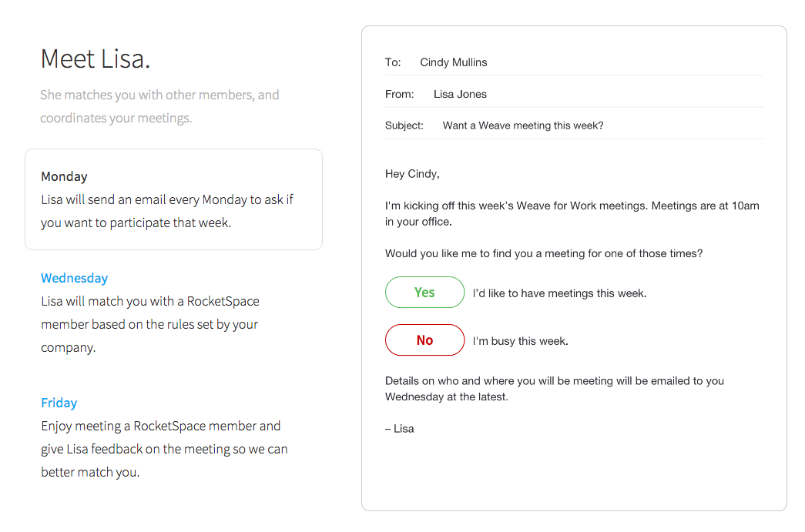Click the "Subject:" field label
The image size is (805, 532).
point(404,125)
